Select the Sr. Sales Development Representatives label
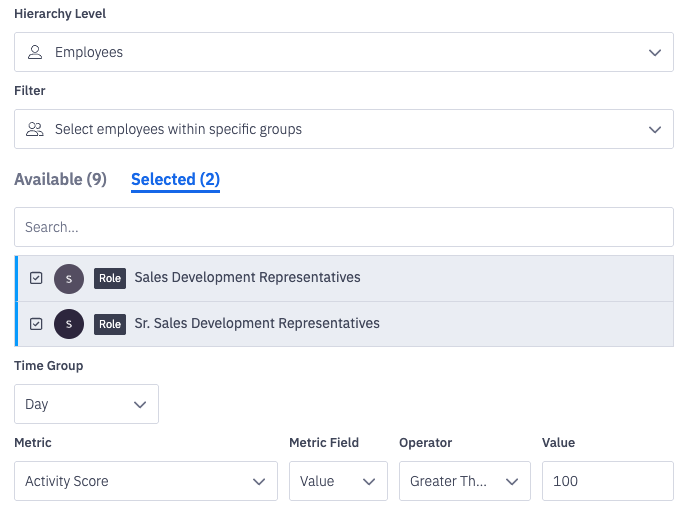689x509 pixels. 257,324
